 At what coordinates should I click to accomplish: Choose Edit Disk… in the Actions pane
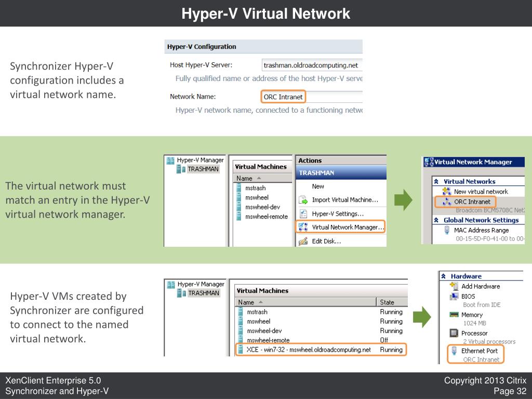[326, 241]
